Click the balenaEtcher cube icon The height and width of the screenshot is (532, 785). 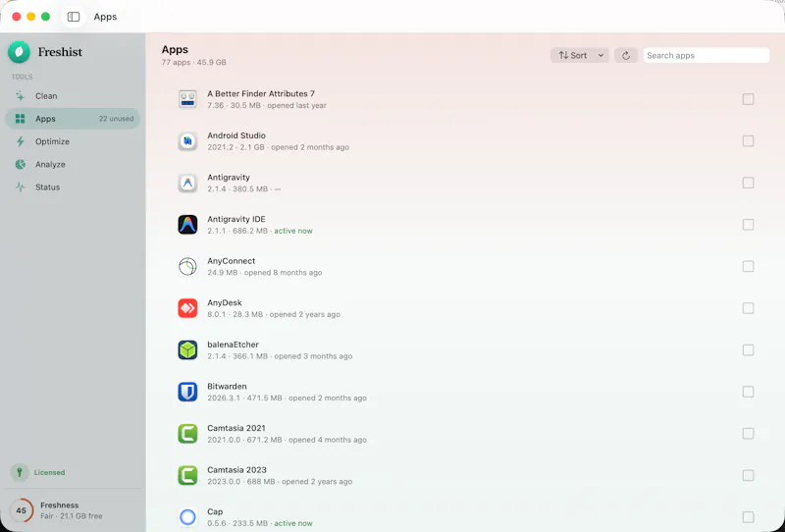tap(187, 350)
